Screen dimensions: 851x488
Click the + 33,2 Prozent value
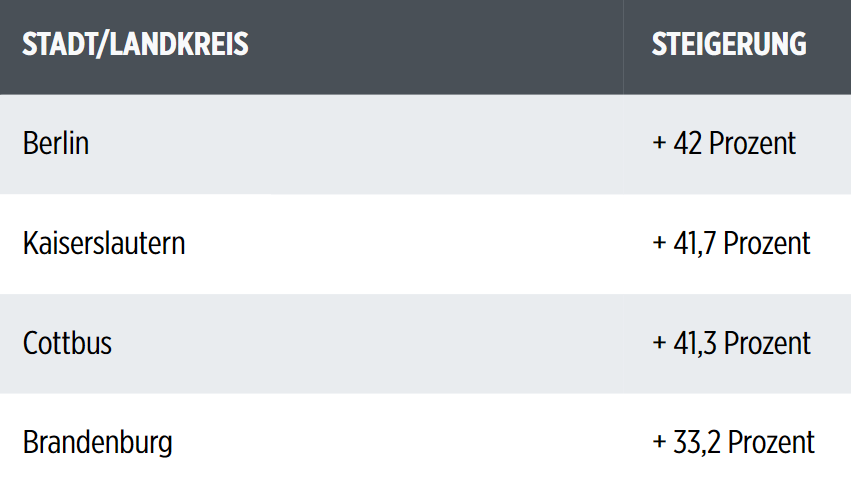tap(733, 442)
